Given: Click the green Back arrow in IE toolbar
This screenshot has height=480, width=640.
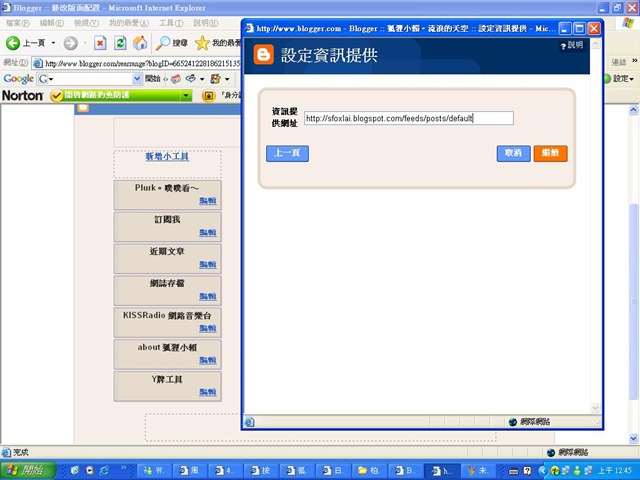Looking at the screenshot, I should point(13,43).
